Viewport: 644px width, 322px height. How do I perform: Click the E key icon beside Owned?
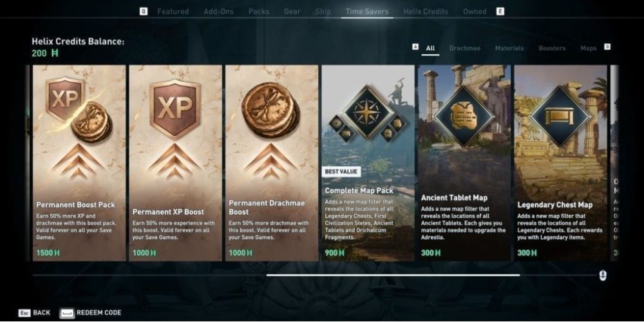500,12
